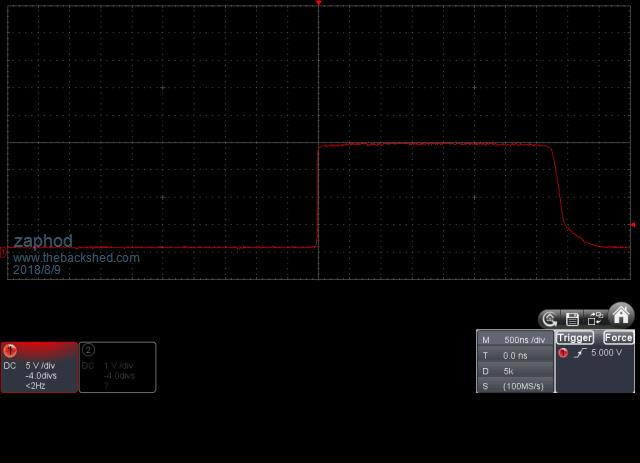Image resolution: width=640 pixels, height=463 pixels.
Task: Select the T 0.0 ns horizontal position row
Action: click(516, 355)
